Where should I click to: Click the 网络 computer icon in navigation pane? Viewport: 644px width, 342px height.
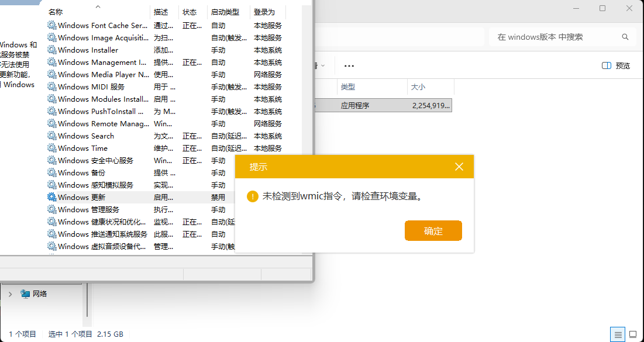[x=25, y=294]
